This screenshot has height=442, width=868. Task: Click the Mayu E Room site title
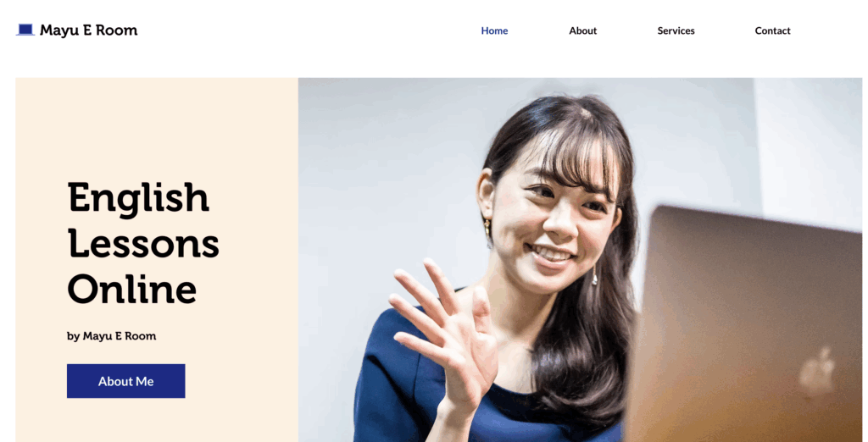88,30
